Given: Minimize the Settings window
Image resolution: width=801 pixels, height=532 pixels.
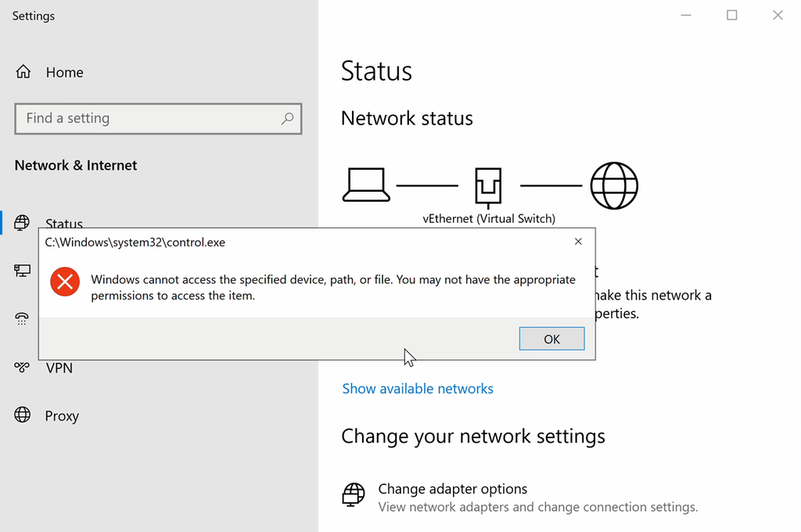Looking at the screenshot, I should pos(686,16).
